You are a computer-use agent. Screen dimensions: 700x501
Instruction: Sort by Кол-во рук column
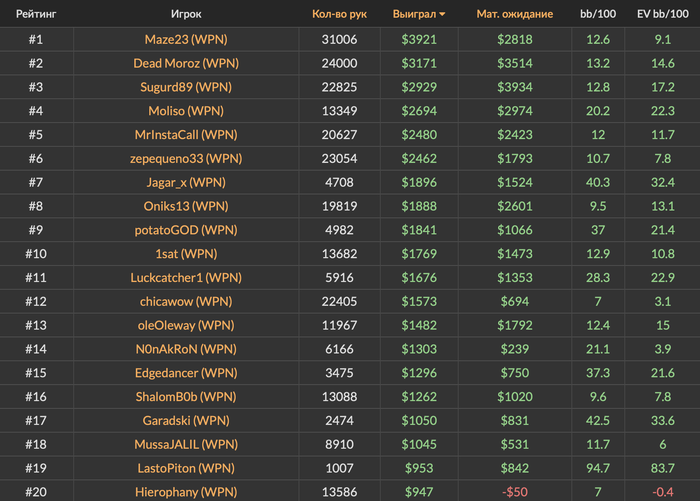[x=339, y=15]
